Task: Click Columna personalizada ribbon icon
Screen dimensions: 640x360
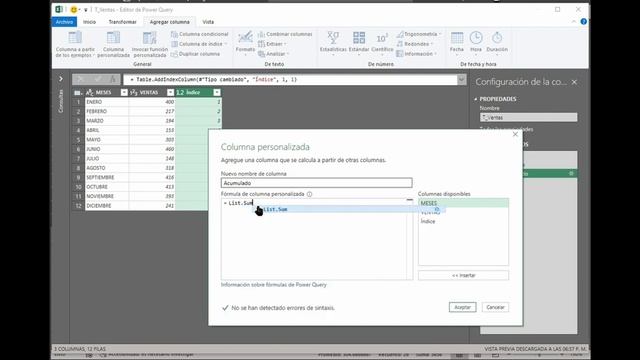Action: pos(113,44)
